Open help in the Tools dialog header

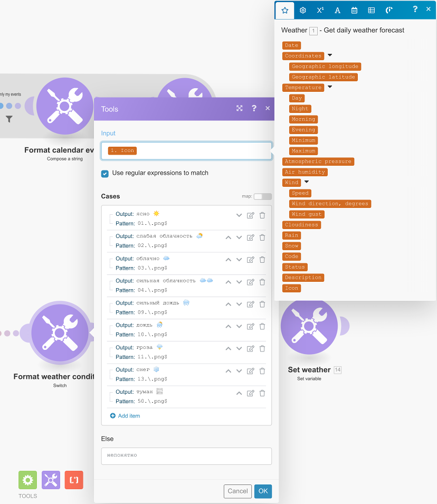(254, 108)
